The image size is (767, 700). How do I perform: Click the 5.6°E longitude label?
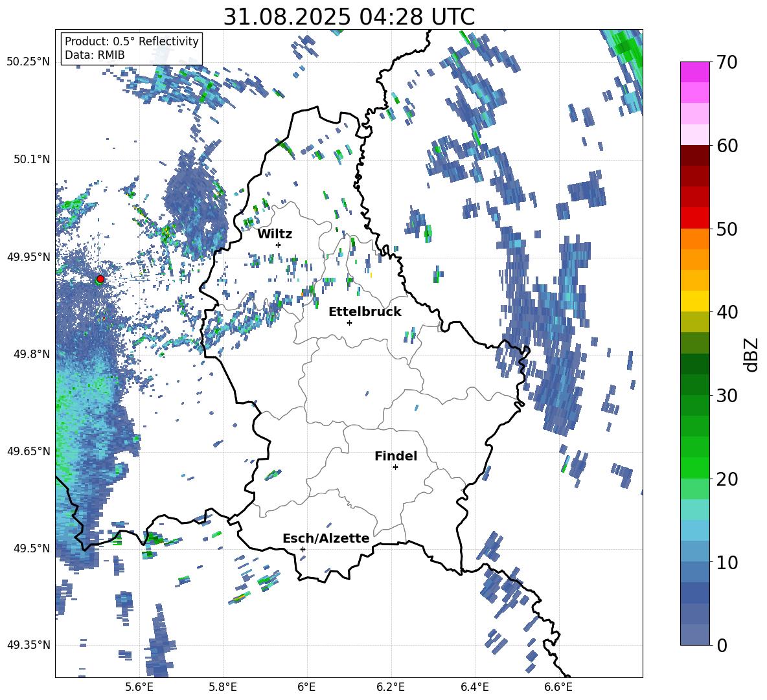[x=139, y=687]
